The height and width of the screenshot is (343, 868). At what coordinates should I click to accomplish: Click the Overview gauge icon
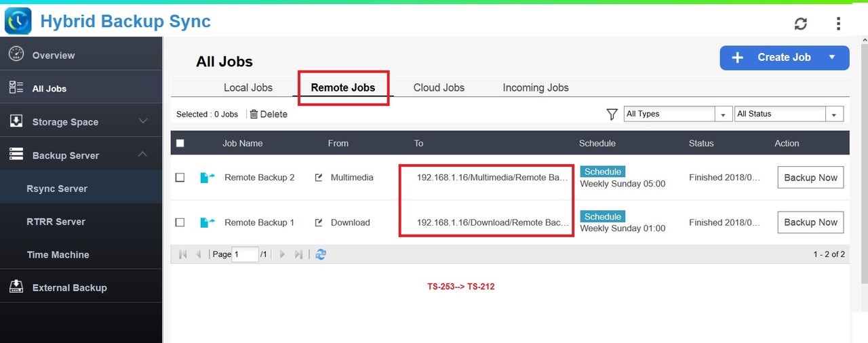coord(16,55)
